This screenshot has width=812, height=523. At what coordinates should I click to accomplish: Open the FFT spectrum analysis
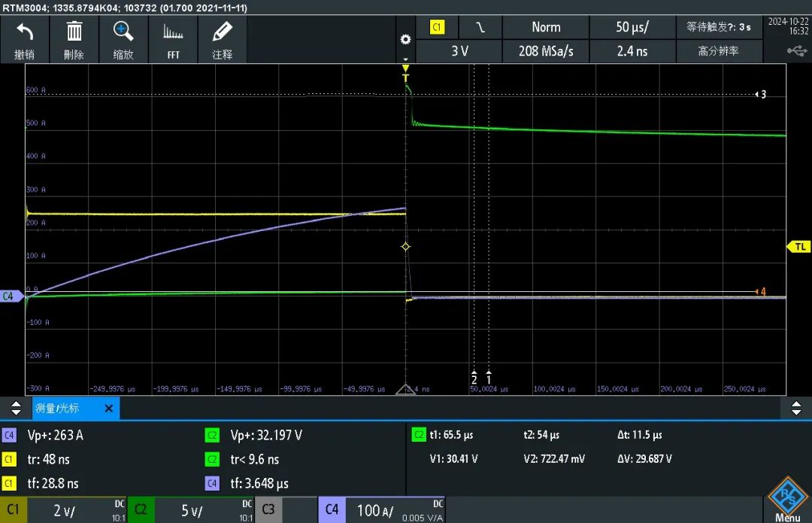[x=173, y=32]
